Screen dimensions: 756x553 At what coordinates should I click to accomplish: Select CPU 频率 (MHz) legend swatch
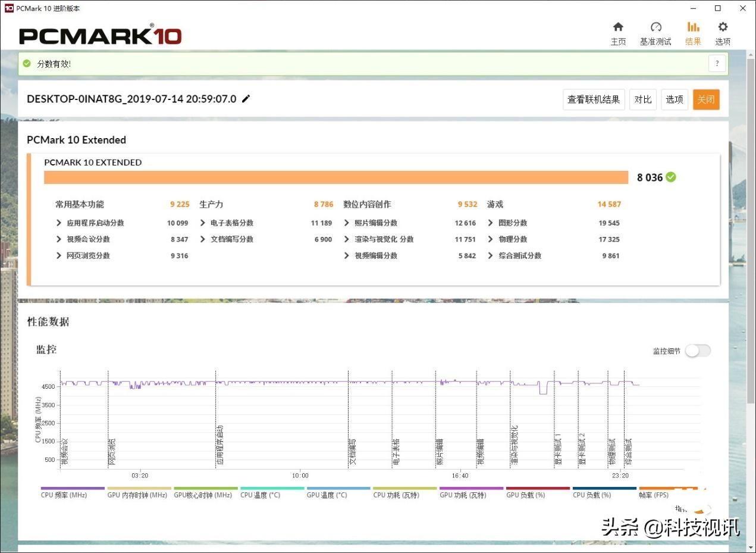(73, 488)
